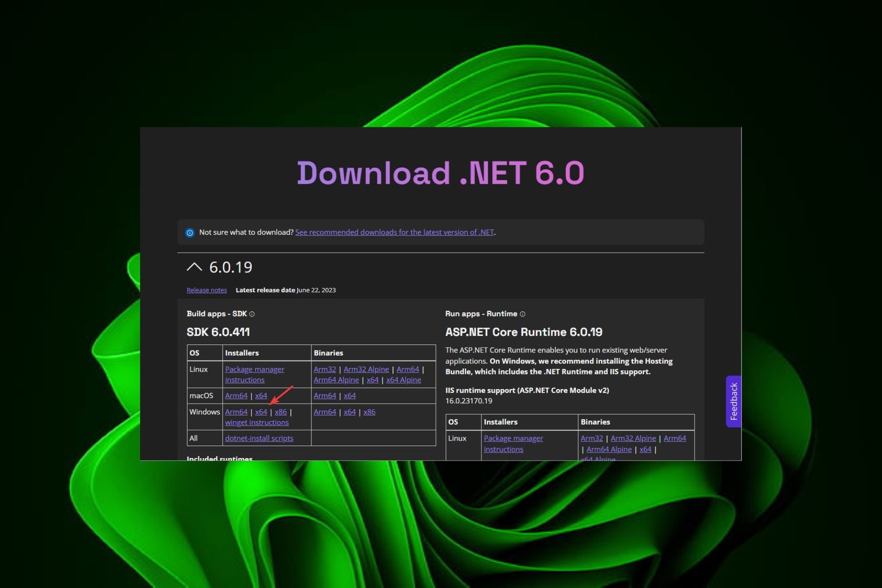Image resolution: width=882 pixels, height=588 pixels.
Task: Download SDK Windows x64 installer
Action: point(261,412)
